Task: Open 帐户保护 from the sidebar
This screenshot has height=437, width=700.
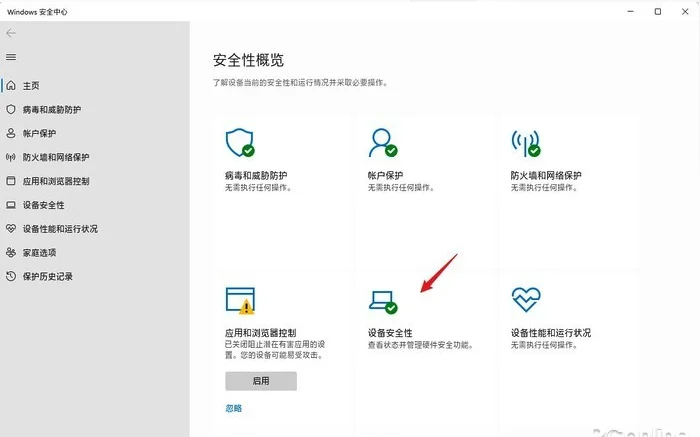Action: [39, 133]
